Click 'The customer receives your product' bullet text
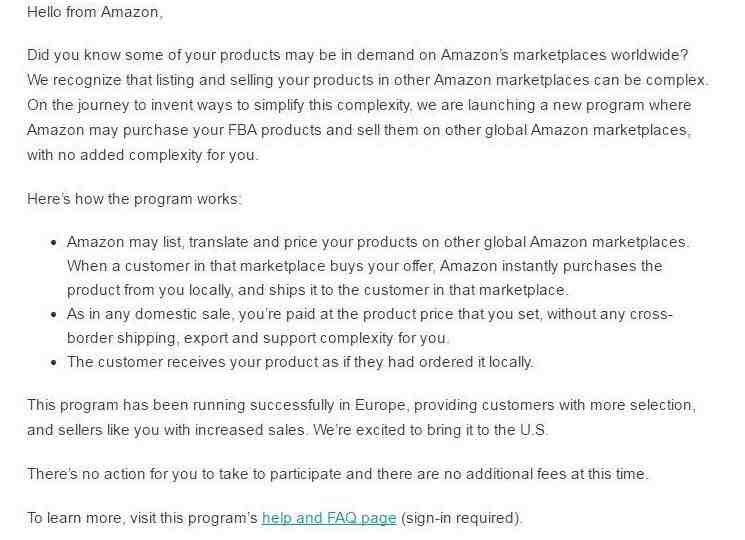This screenshot has width=745, height=540. coord(300,362)
